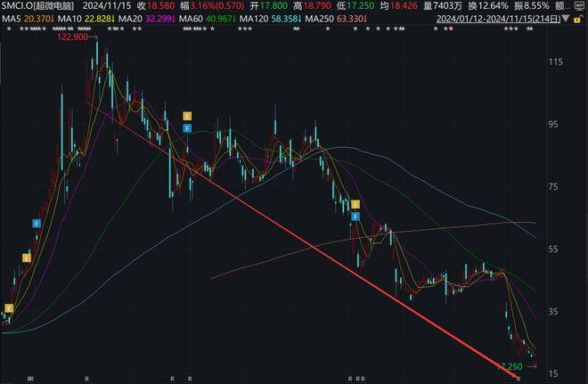Click the 均18.426 average price value
588x384 pixels.
[x=398, y=5]
